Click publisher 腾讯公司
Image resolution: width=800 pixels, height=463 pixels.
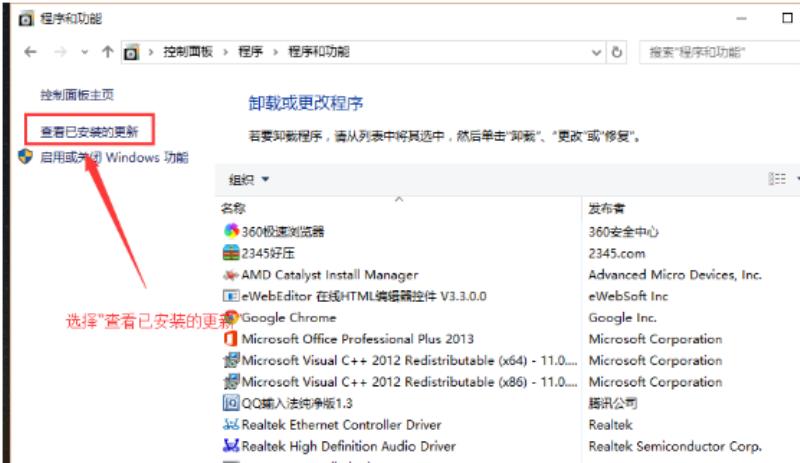[x=613, y=403]
